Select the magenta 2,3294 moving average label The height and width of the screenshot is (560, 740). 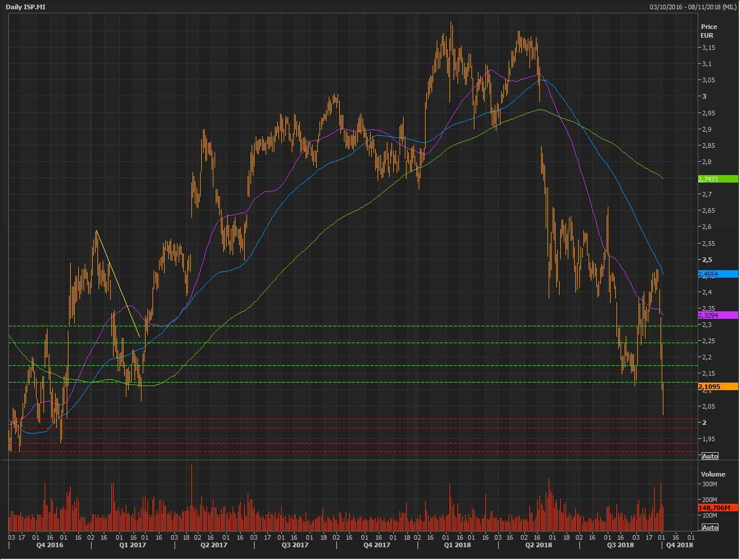click(x=718, y=315)
